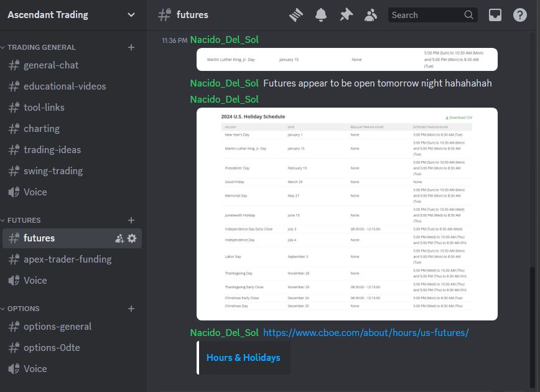The height and width of the screenshot is (392, 540).
Task: Enlarge the 2024 U.S. Holiday Schedule image
Action: (x=347, y=214)
